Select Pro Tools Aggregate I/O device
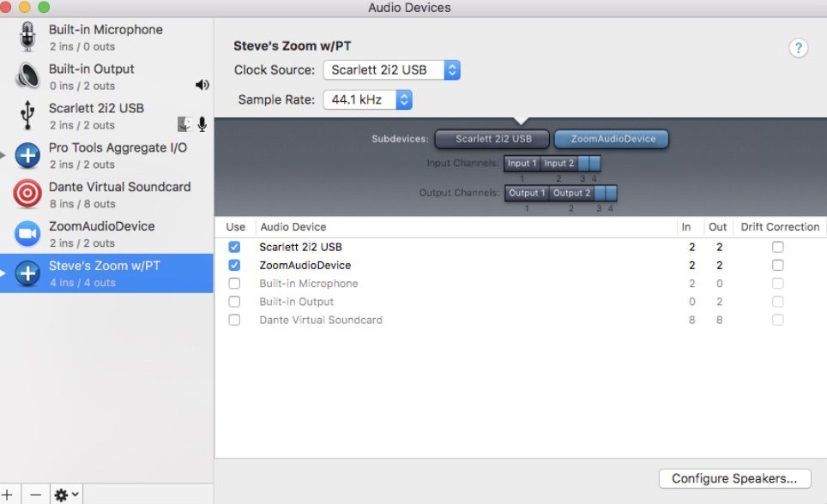The width and height of the screenshot is (827, 504). tap(106, 155)
